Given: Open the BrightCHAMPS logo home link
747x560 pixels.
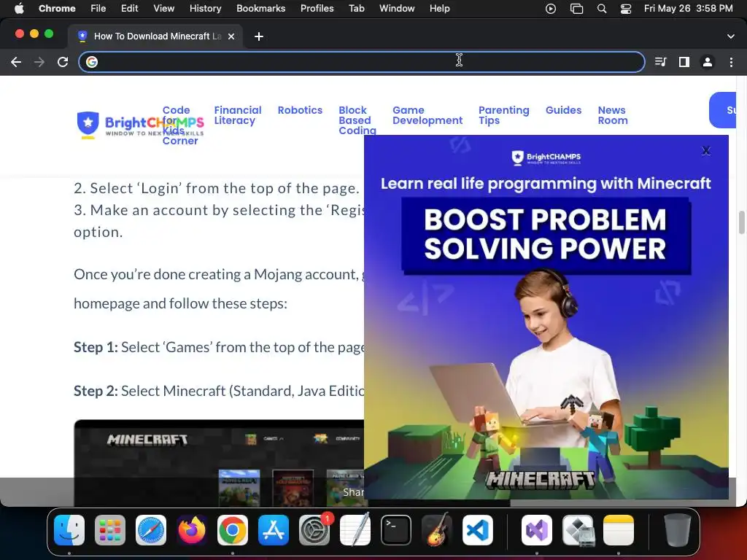Looking at the screenshot, I should pos(141,125).
